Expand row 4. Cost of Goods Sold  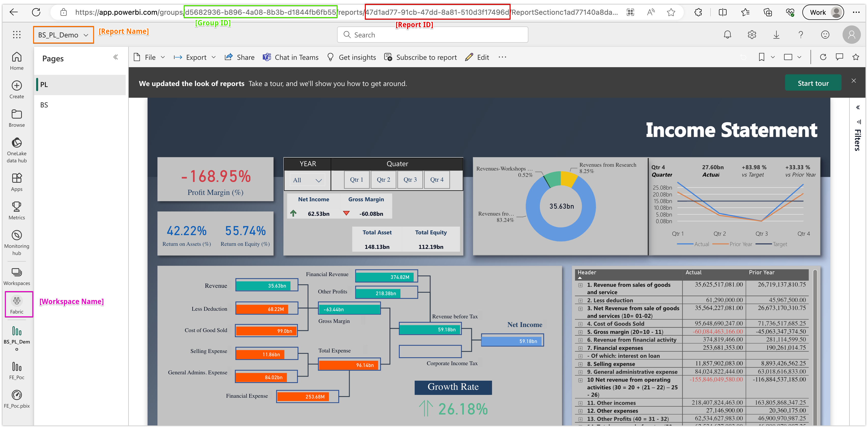point(580,324)
